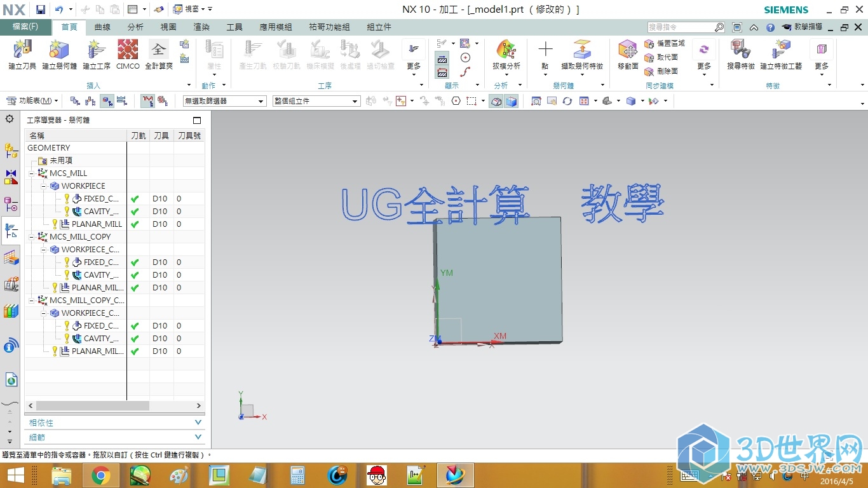Click the 搜尋指令 command search field
This screenshot has height=488, width=868.
pyautogui.click(x=681, y=27)
